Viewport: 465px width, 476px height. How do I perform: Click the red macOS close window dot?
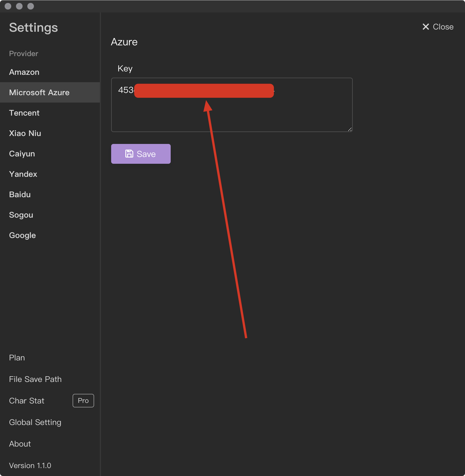pos(8,6)
